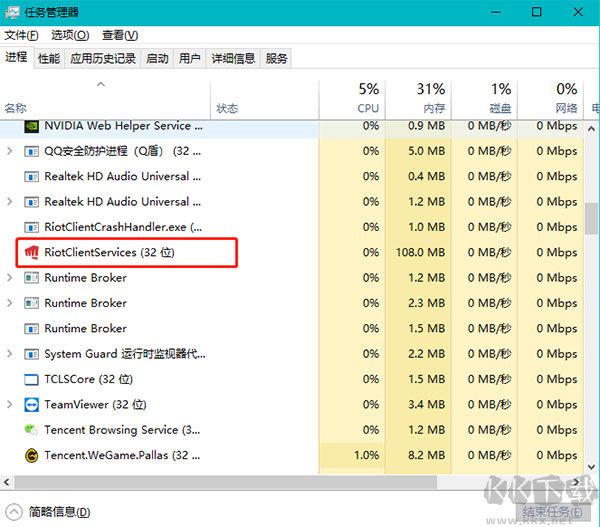Click the TeamViewer process icon

pyautogui.click(x=31, y=405)
